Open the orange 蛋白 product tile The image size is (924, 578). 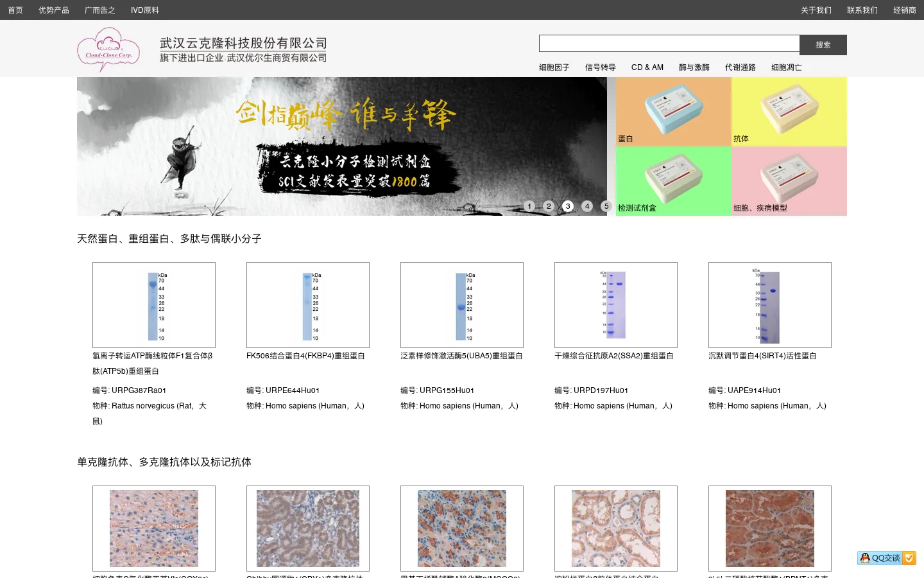(674, 112)
